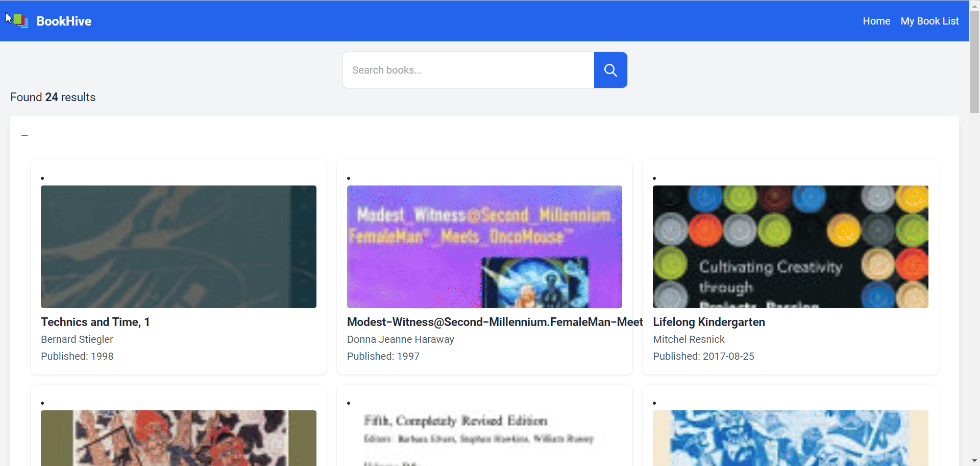
Task: Focus the Search books input field
Action: click(x=468, y=70)
